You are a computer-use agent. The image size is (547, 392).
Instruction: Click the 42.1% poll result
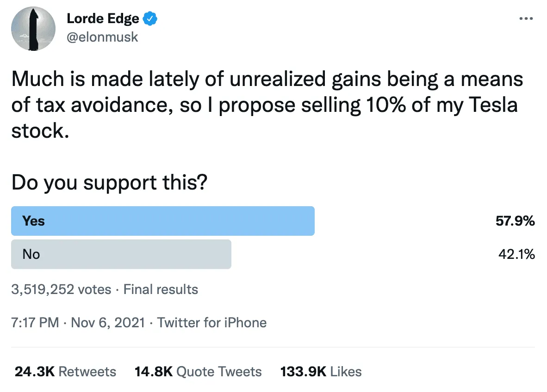point(516,254)
